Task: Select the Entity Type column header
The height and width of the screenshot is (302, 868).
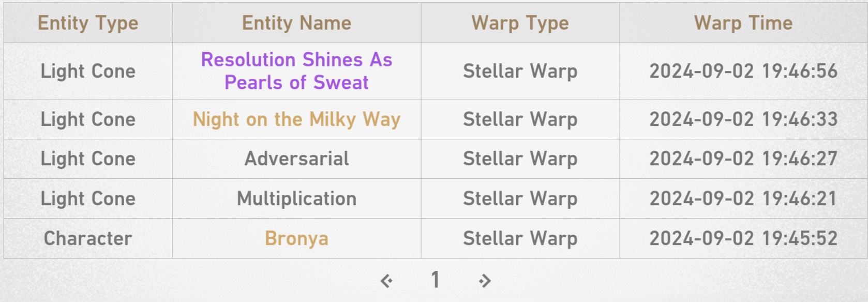Action: (x=88, y=23)
